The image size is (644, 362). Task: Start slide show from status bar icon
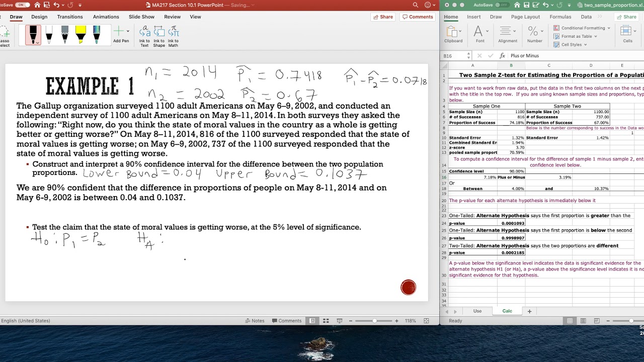tap(340, 321)
